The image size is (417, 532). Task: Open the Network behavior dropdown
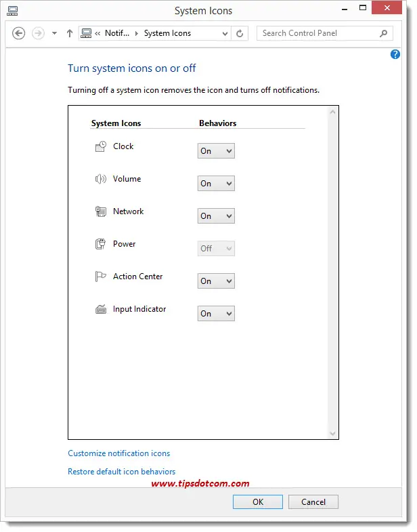pos(216,216)
